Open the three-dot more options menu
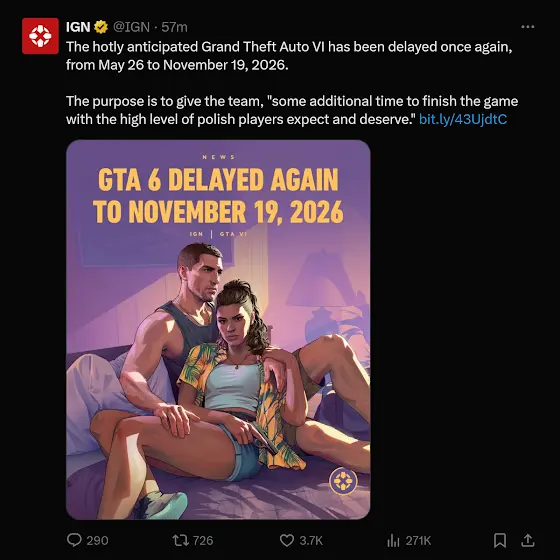The width and height of the screenshot is (560, 560). click(x=528, y=27)
